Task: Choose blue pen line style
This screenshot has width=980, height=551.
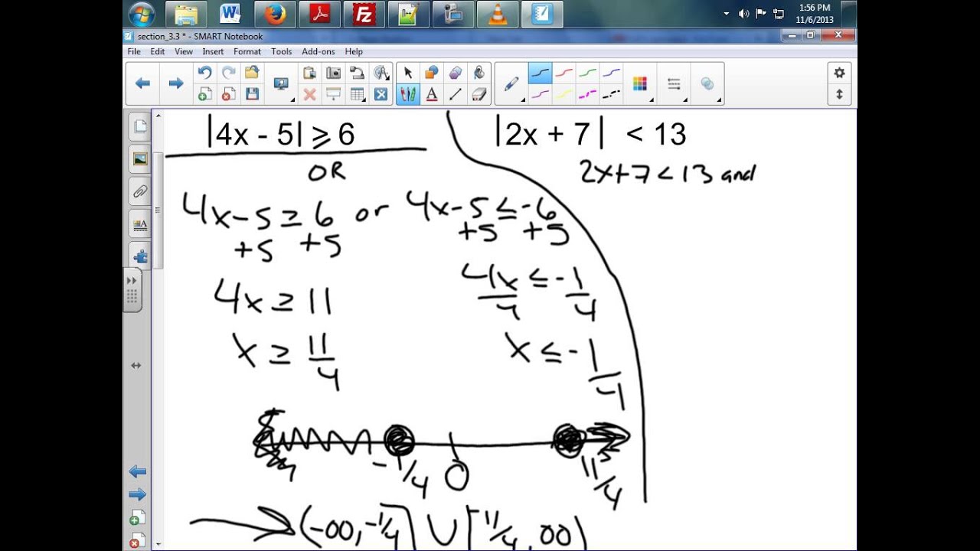Action: point(611,73)
